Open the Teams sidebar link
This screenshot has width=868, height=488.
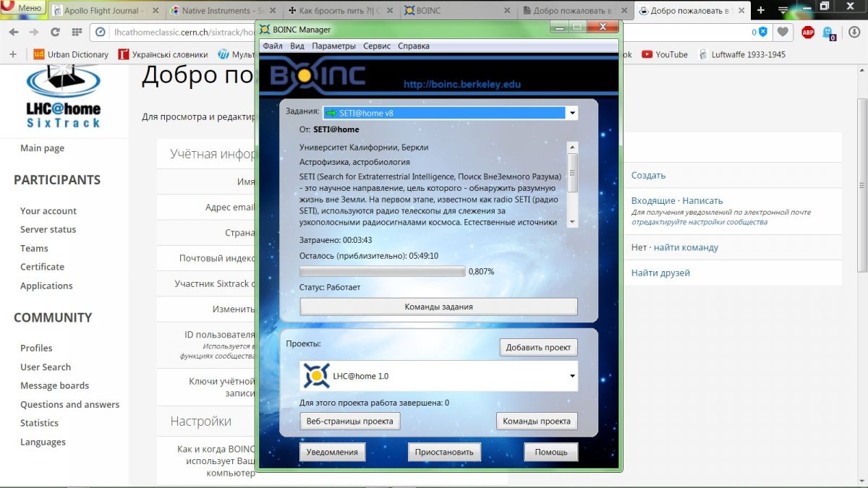34,248
